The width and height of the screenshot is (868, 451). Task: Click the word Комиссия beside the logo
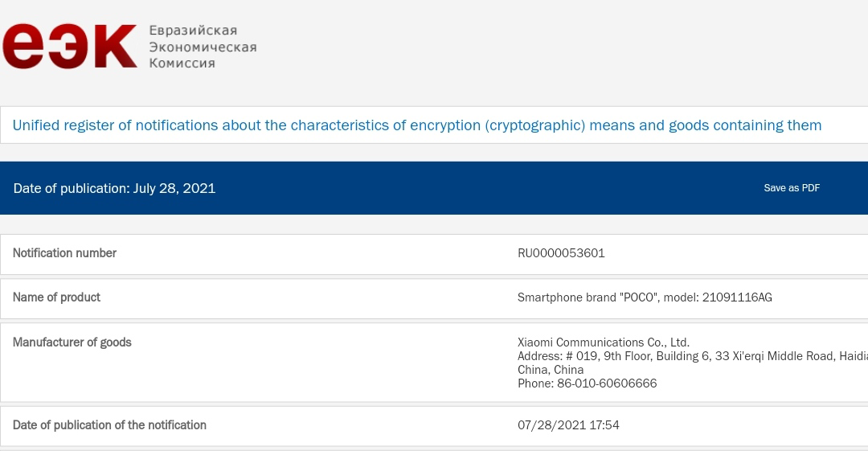coord(182,63)
